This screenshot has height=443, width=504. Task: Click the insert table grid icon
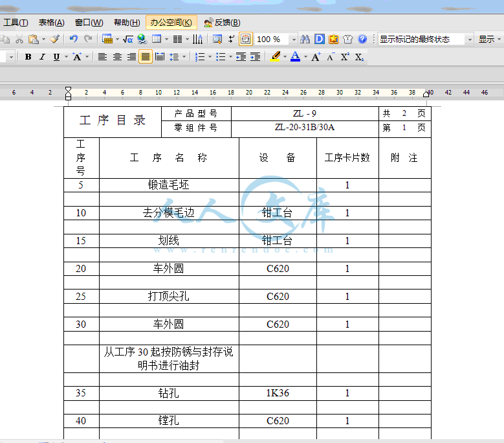(107, 40)
